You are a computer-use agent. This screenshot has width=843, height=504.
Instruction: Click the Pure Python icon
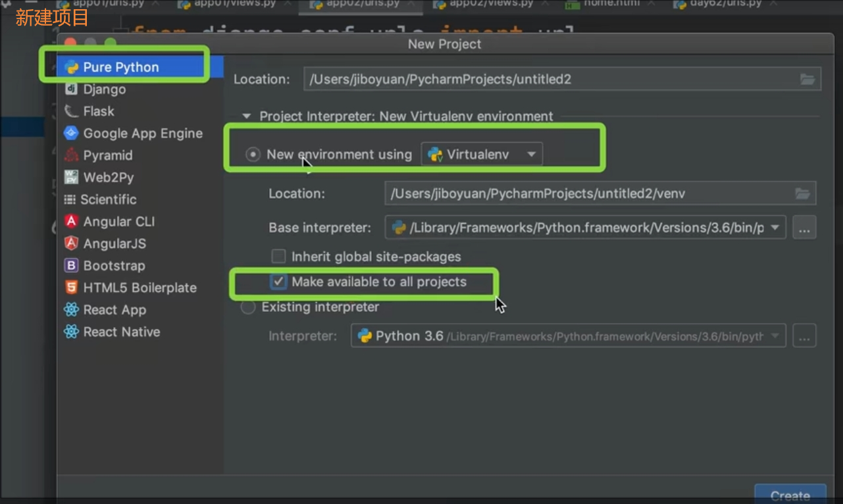click(x=71, y=67)
